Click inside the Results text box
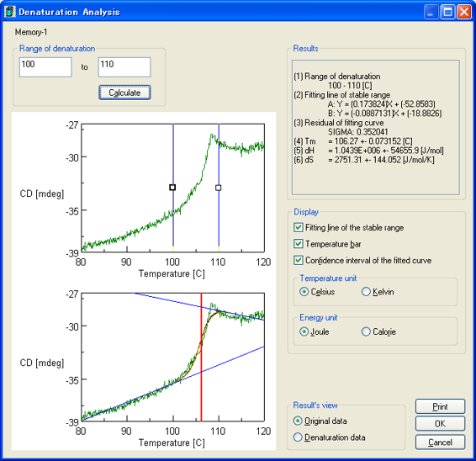Image resolution: width=476 pixels, height=461 pixels. [376, 127]
